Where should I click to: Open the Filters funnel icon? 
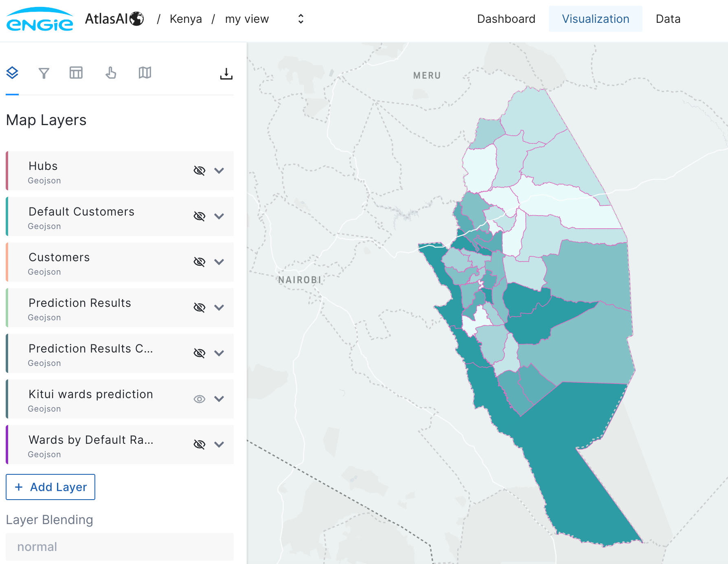[44, 73]
